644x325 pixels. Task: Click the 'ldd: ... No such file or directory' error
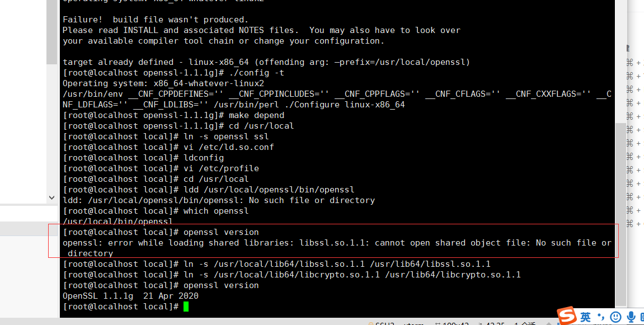(x=219, y=200)
